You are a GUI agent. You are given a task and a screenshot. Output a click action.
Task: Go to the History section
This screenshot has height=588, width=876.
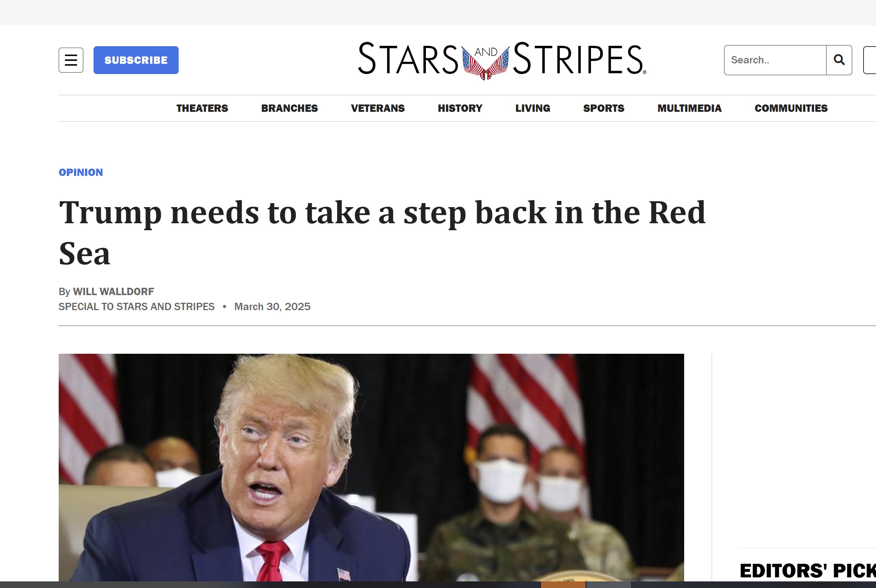click(460, 109)
